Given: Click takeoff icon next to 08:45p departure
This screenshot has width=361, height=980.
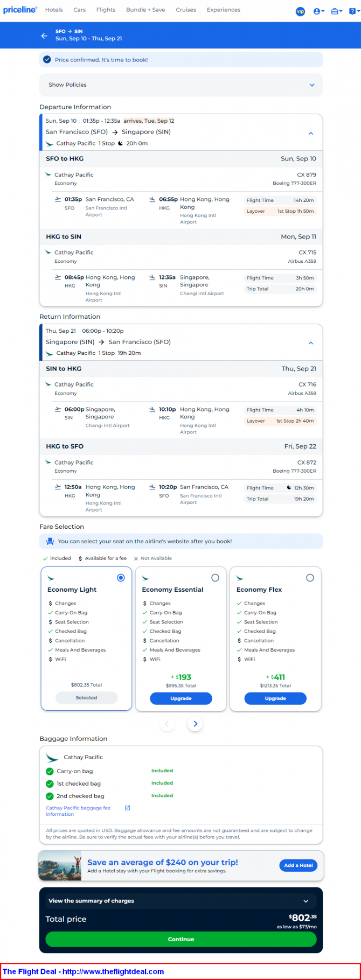Looking at the screenshot, I should pyautogui.click(x=58, y=277).
